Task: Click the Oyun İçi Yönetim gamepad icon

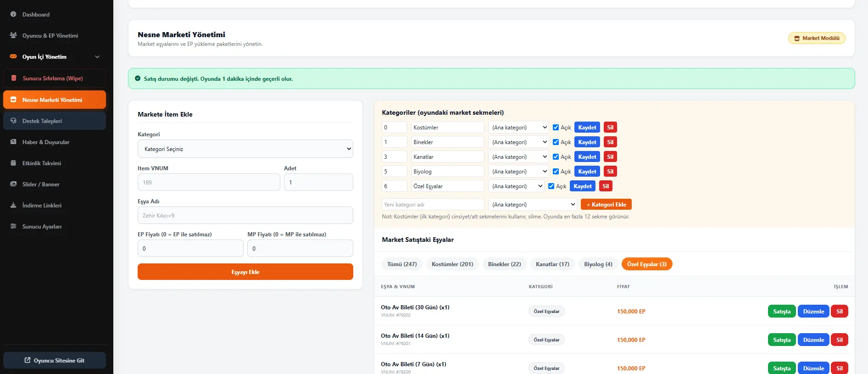Action: tap(13, 56)
